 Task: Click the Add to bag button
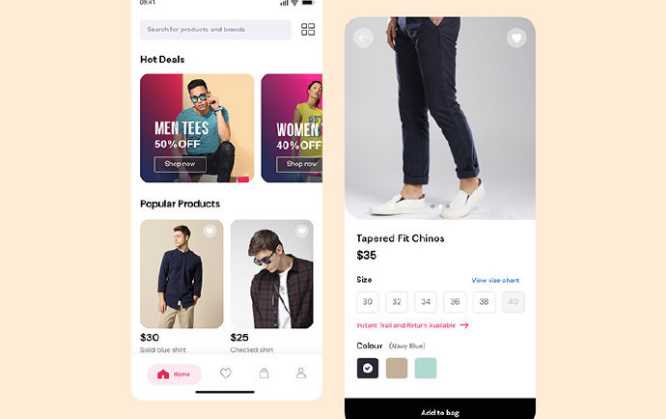tap(440, 409)
